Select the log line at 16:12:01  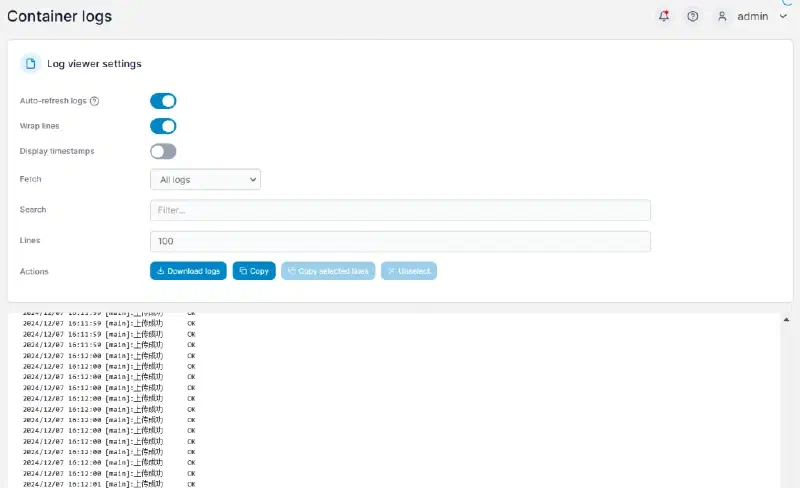tap(109, 483)
